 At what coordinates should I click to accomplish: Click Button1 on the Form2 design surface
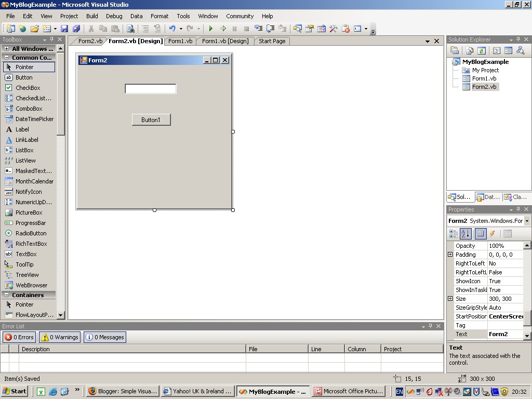tap(151, 119)
